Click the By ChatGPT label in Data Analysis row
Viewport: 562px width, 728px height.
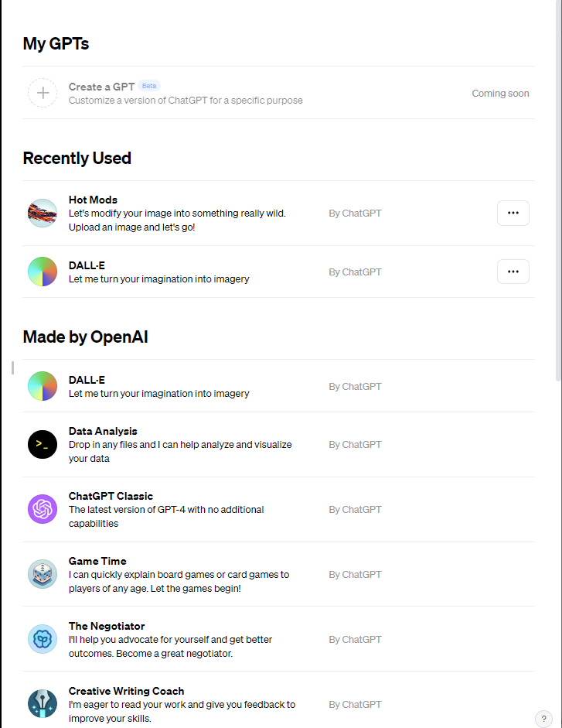(355, 444)
